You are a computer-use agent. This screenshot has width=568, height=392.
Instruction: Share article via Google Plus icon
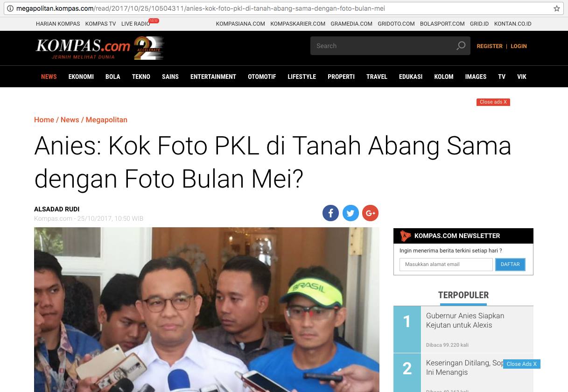[x=371, y=213]
